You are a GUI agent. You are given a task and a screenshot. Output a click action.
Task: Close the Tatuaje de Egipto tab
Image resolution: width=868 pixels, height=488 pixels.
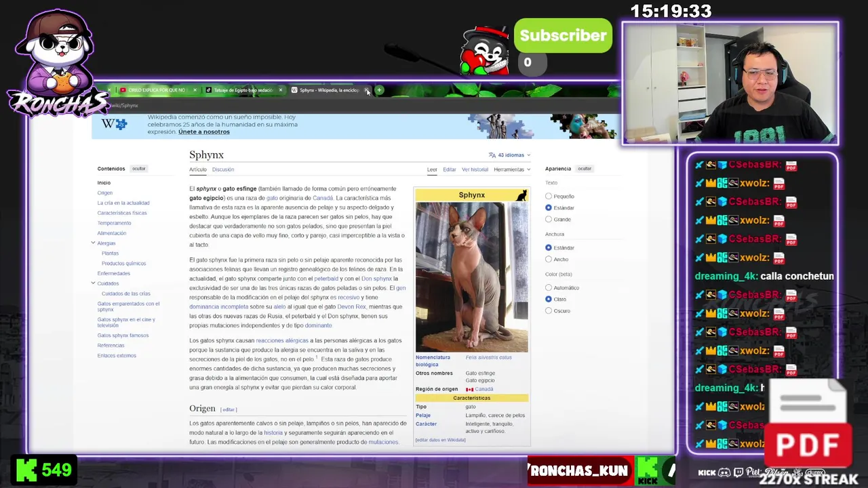tap(280, 90)
